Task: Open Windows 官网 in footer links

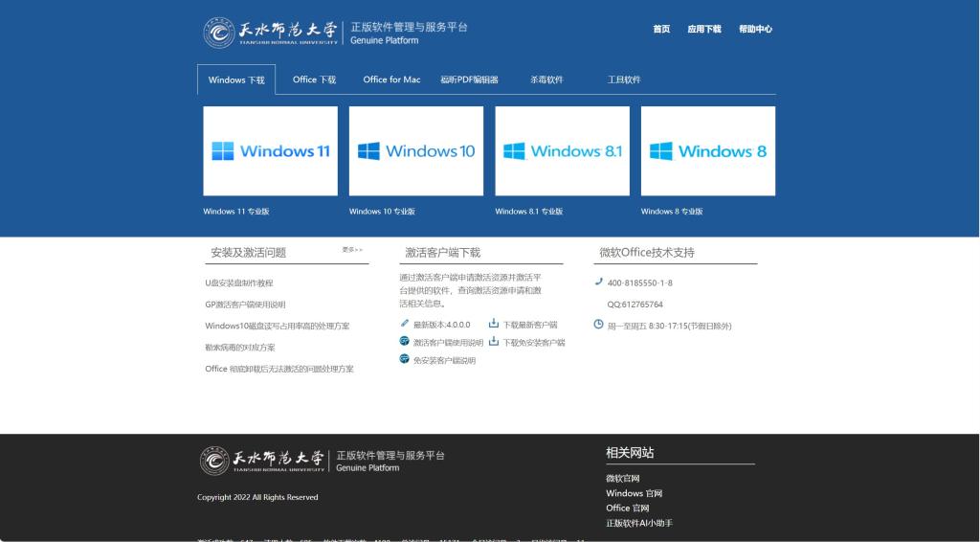Action: (634, 493)
